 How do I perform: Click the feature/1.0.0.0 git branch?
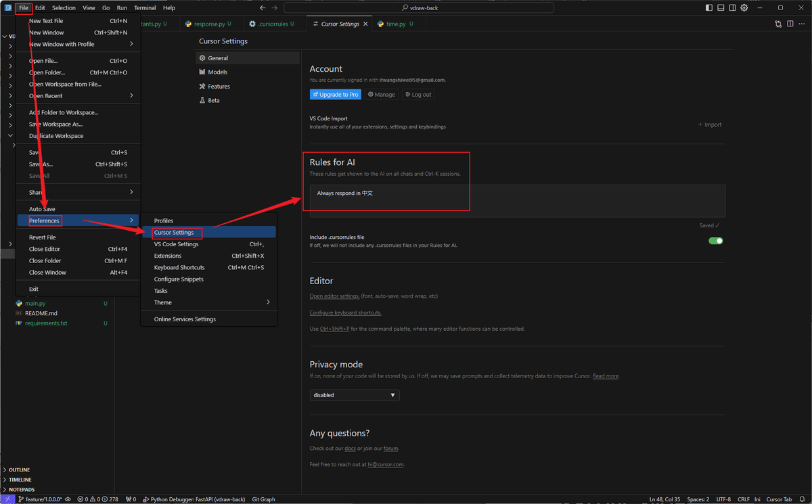(40, 499)
